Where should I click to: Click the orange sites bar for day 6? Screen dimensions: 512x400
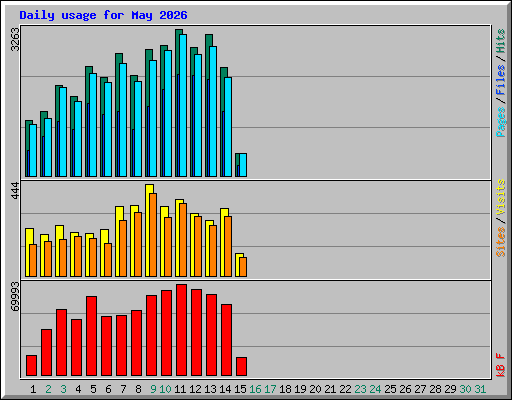(108, 260)
